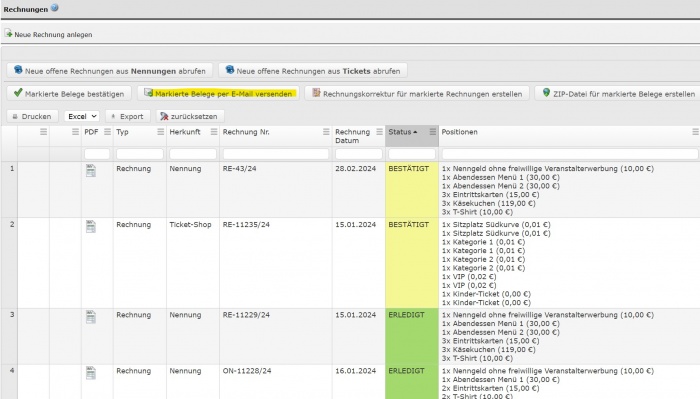
Task: Click the zurücksetzen button
Action: point(190,116)
